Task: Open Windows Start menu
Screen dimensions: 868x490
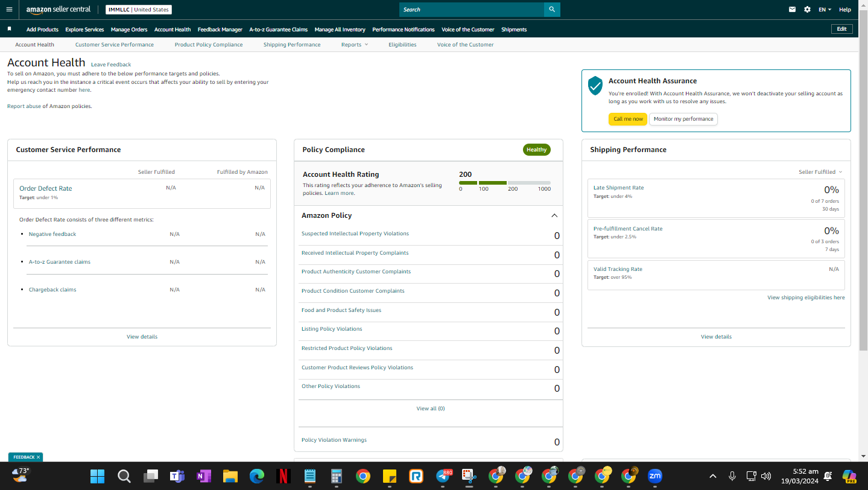Action: pyautogui.click(x=97, y=476)
